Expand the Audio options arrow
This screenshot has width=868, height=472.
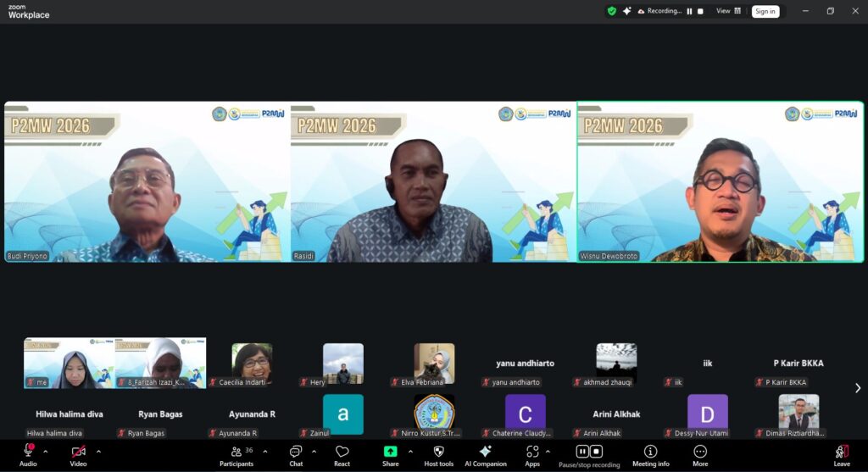(x=46, y=451)
